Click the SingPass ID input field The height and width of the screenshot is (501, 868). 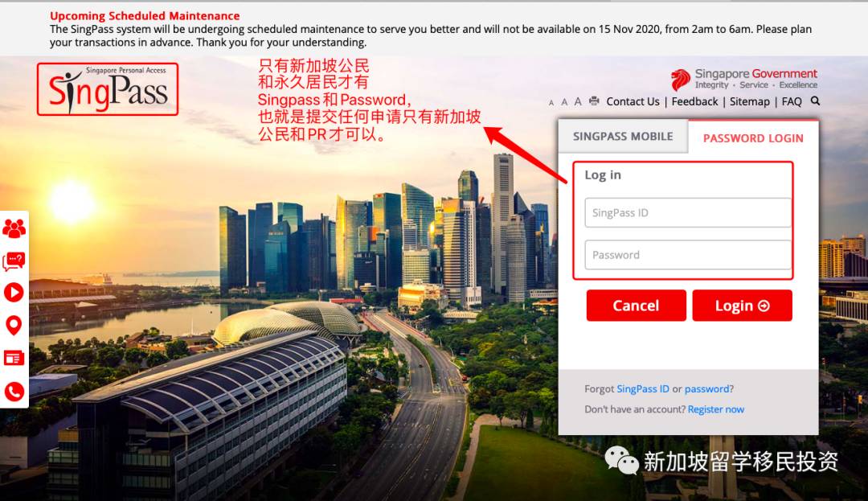(x=688, y=212)
